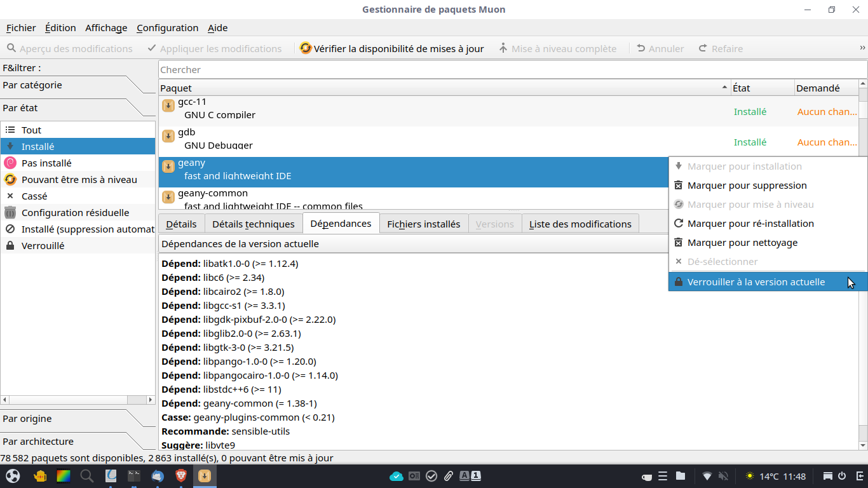Select the 'Installé' state filter

pos(37,146)
